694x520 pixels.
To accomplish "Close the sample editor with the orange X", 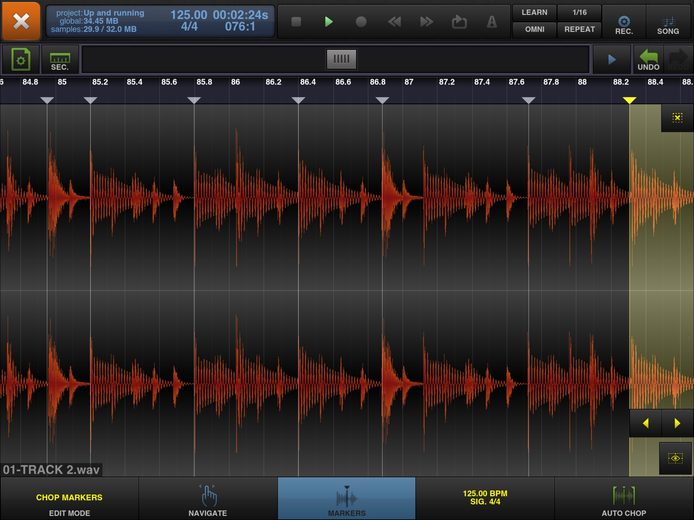I will 21,21.
